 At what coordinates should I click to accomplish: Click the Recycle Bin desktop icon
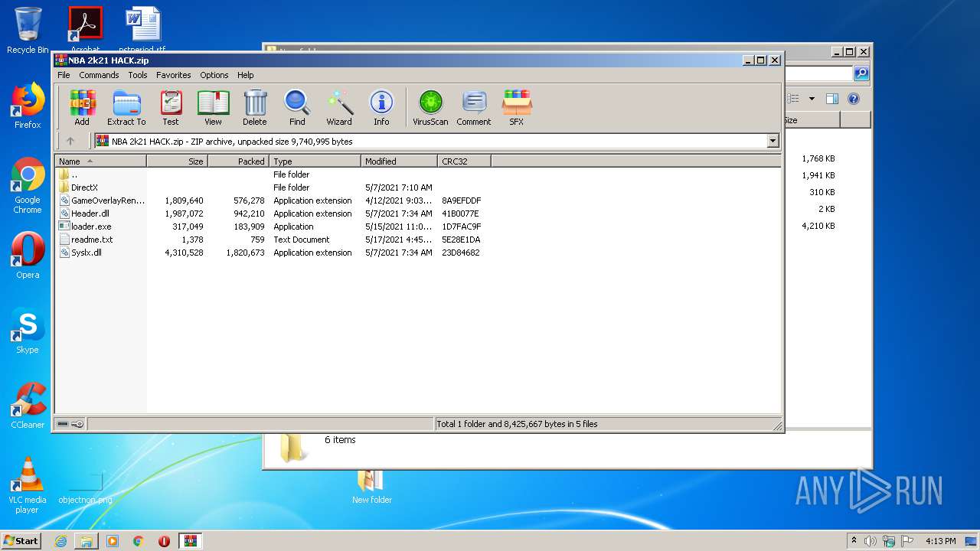[x=28, y=31]
